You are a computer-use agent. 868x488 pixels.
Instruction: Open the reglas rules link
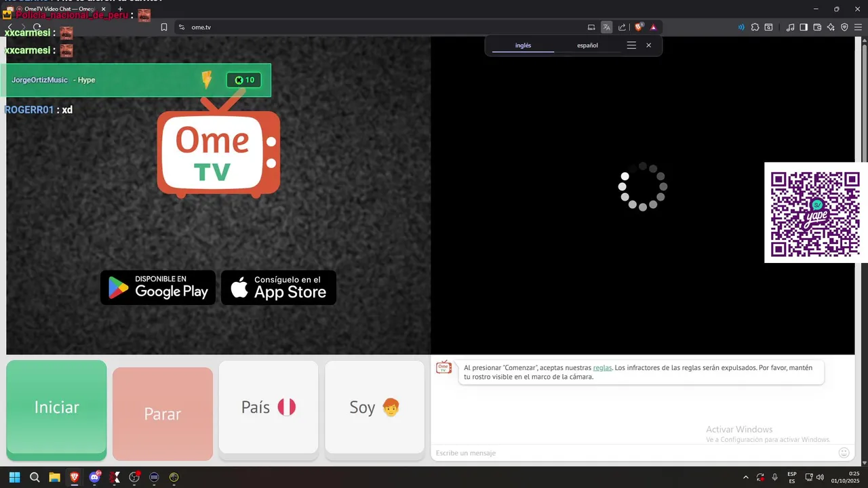click(x=602, y=367)
